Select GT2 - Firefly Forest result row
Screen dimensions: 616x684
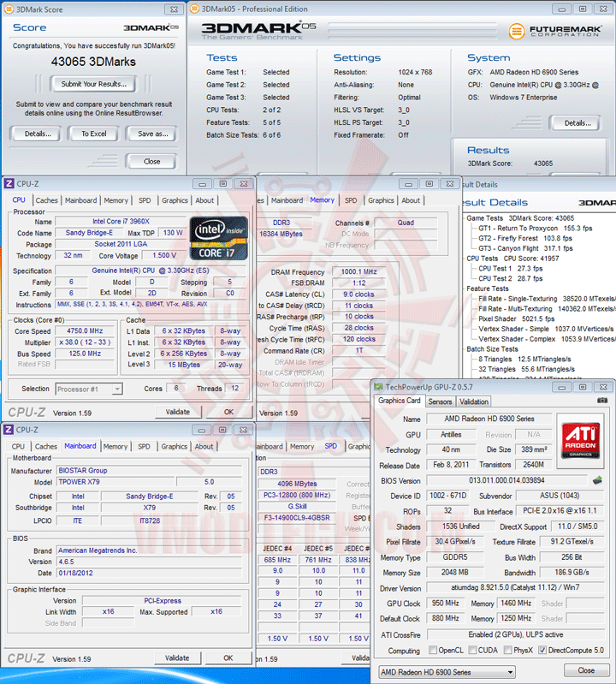tap(525, 238)
